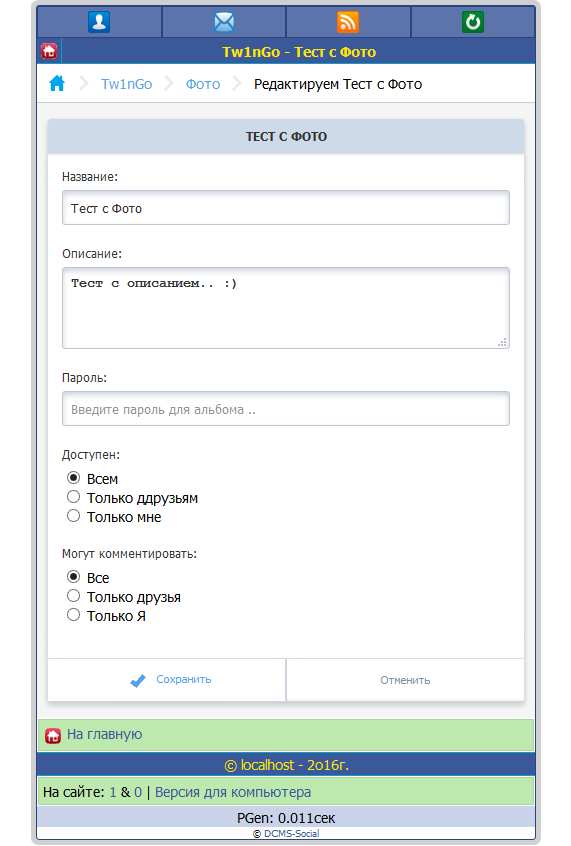Open the mail envelope icon
The height and width of the screenshot is (846, 571).
tap(224, 22)
